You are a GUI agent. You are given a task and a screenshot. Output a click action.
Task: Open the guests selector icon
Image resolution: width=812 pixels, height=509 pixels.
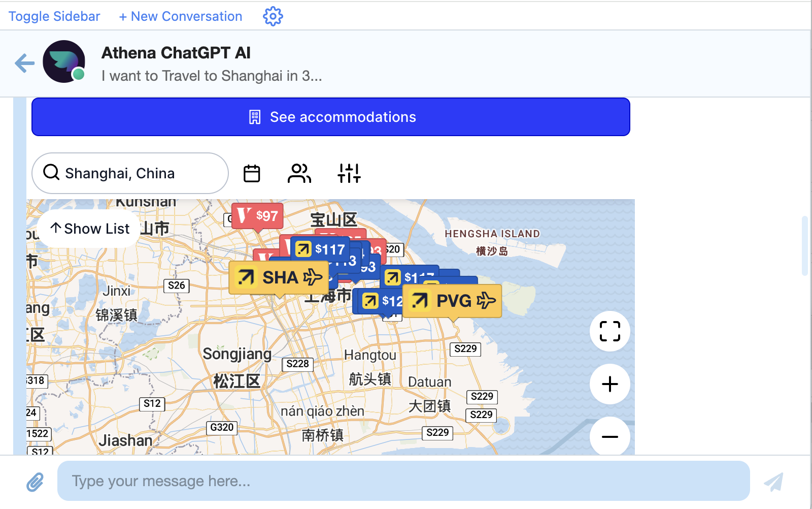pos(299,173)
